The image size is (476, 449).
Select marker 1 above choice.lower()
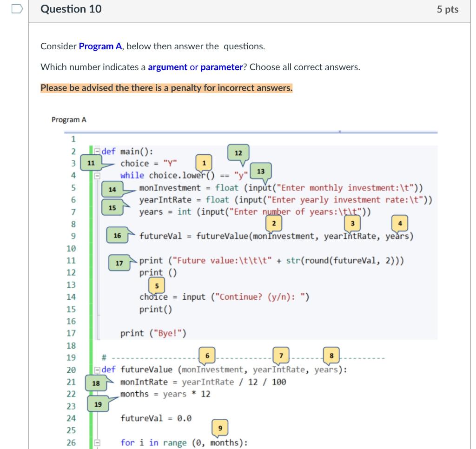(203, 163)
